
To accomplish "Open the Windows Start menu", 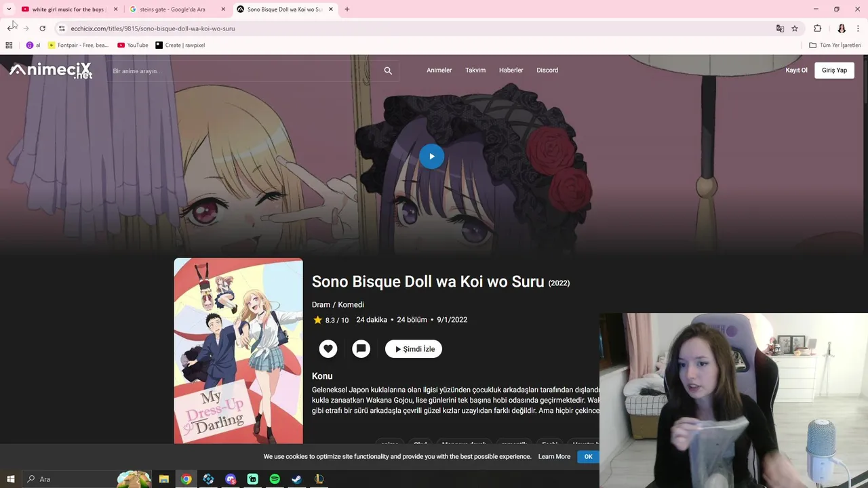I will click(10, 479).
